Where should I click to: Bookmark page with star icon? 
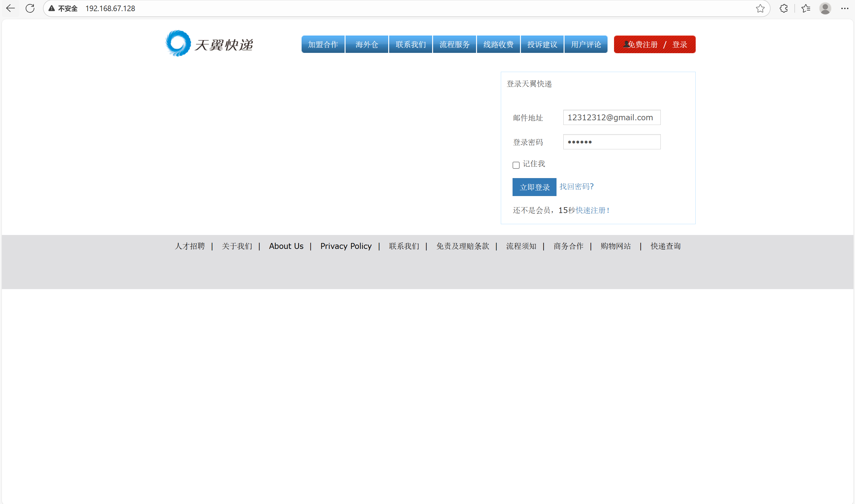point(760,8)
